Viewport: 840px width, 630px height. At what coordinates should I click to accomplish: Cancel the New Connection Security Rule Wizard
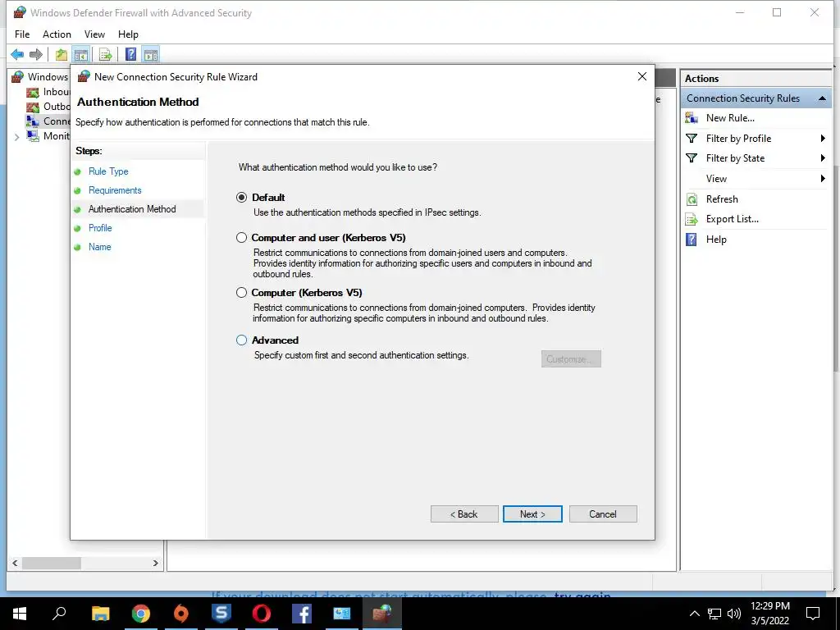click(x=603, y=514)
